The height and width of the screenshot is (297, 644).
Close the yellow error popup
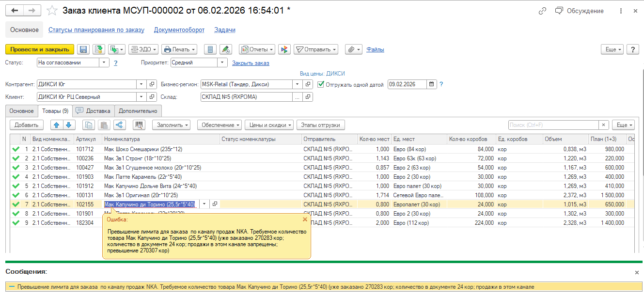click(305, 219)
